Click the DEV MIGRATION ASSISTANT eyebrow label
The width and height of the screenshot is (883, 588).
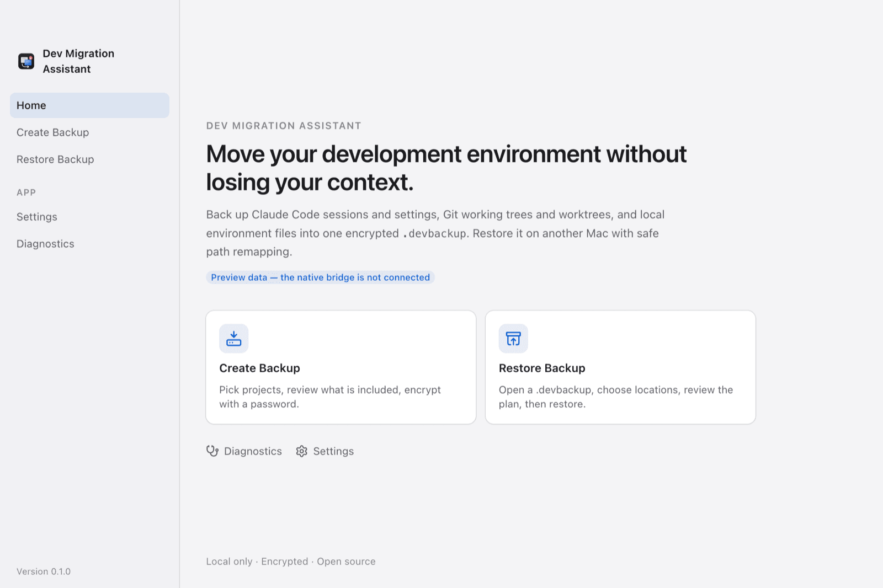pyautogui.click(x=284, y=126)
